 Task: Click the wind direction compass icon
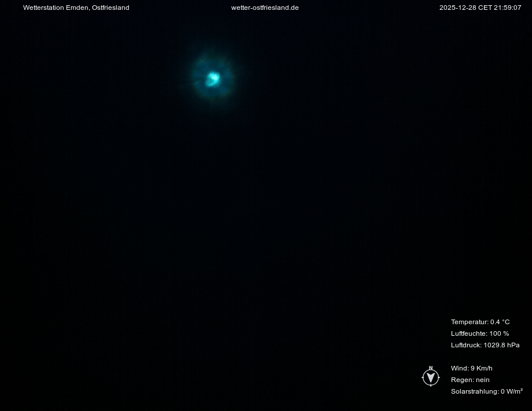[430, 378]
